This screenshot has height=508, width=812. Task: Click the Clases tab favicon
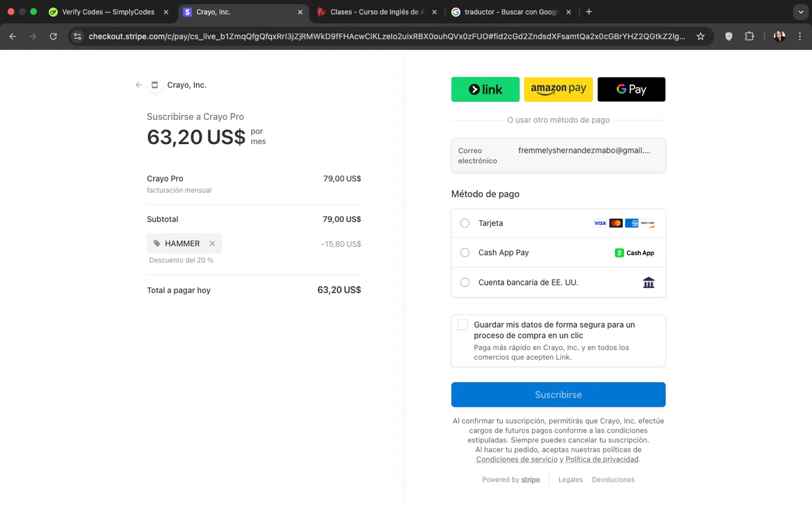(322, 12)
